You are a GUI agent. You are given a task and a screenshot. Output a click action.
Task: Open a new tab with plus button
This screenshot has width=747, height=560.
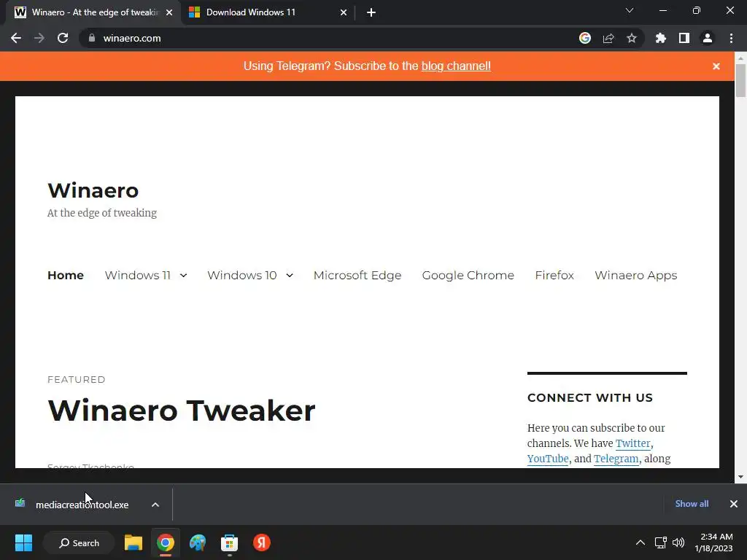tap(371, 12)
